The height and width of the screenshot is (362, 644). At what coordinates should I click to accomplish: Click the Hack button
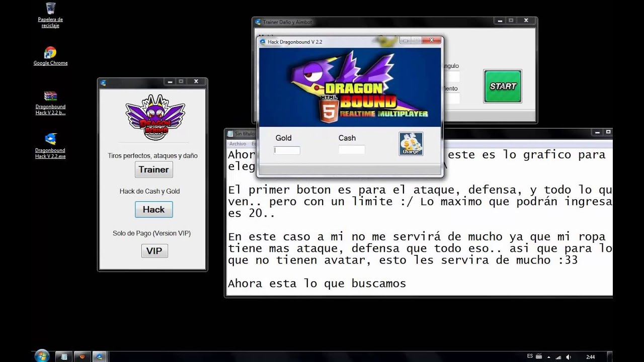pos(154,209)
